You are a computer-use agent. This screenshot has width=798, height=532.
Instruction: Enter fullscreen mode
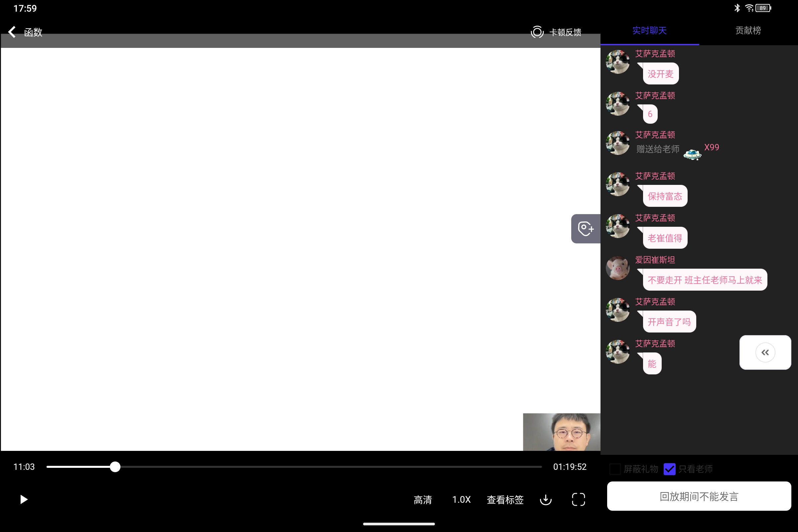click(x=579, y=499)
